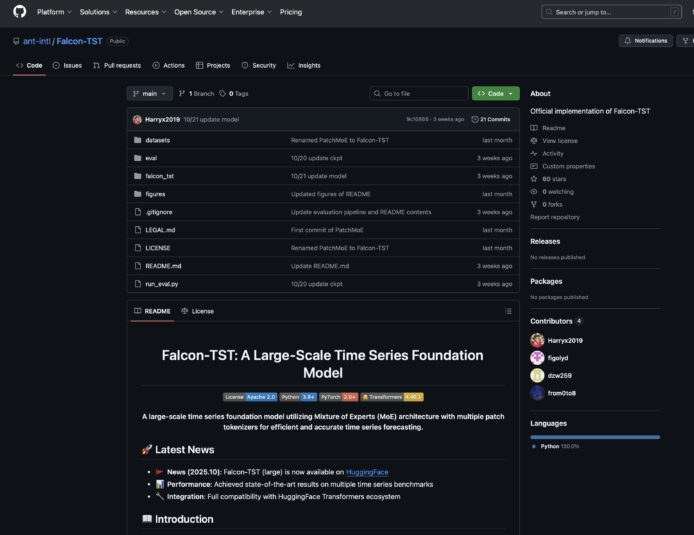The width and height of the screenshot is (694, 535).
Task: Click the PyTorch 2.0+ badge
Action: coord(338,397)
